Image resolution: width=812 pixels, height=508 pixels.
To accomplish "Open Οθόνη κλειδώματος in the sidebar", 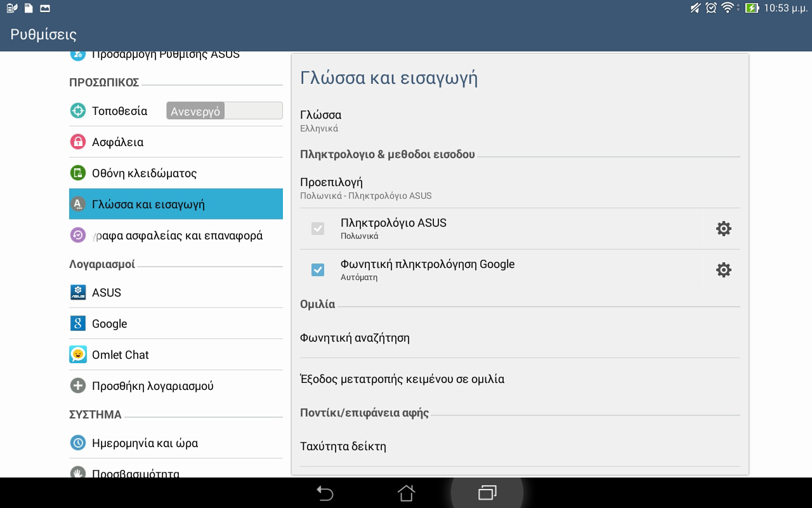I will tap(176, 173).
